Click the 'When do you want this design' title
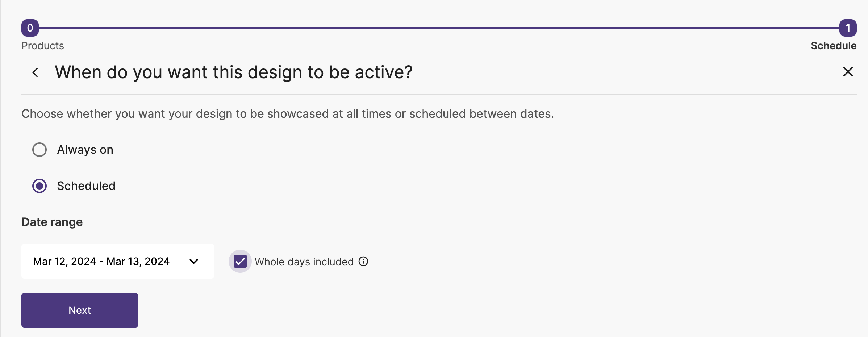 pyautogui.click(x=234, y=72)
